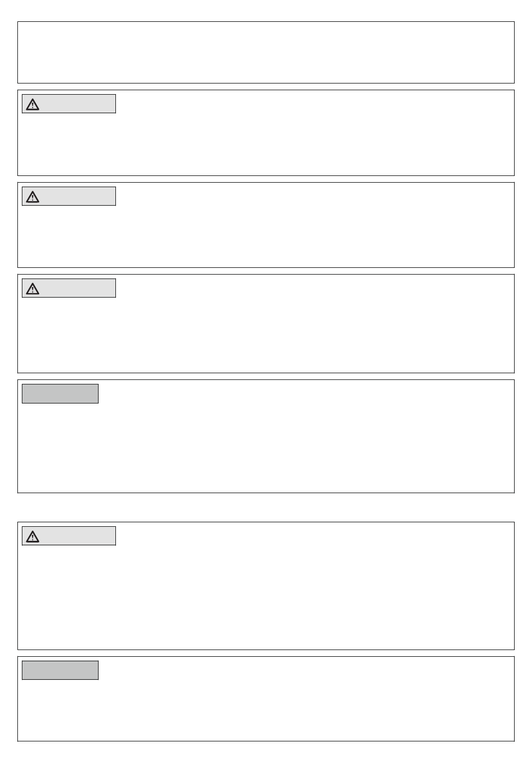Select the third light-gray warning label box
The image size is (532, 770).
[69, 288]
